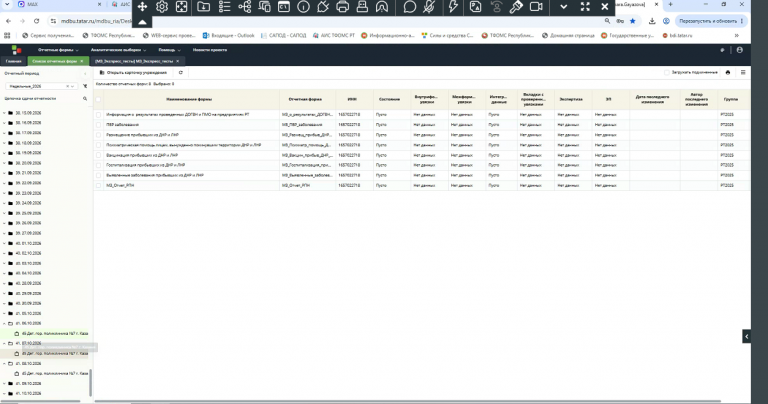The height and width of the screenshot is (404, 768).
Task: Click the console window icon in the remote toolbar
Action: [284, 7]
